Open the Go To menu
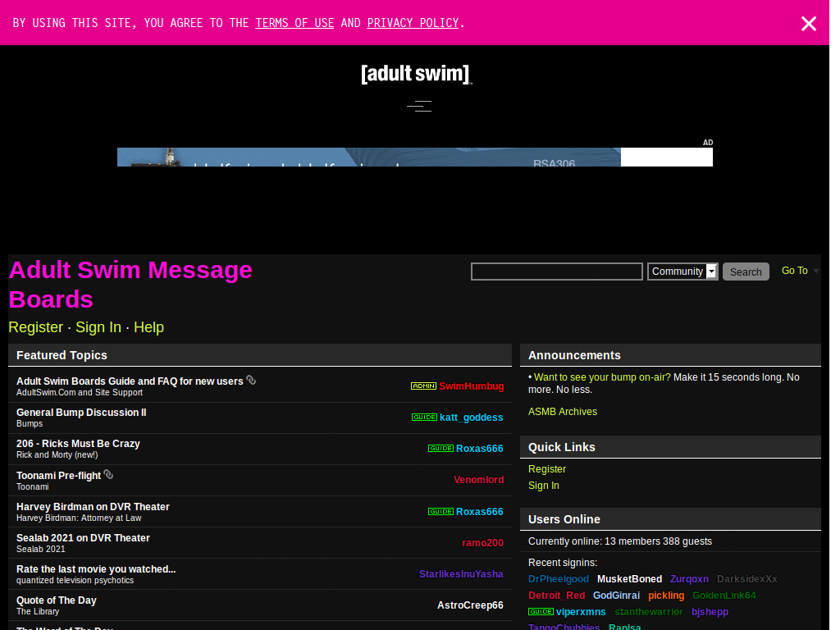The width and height of the screenshot is (840, 630). 795,270
